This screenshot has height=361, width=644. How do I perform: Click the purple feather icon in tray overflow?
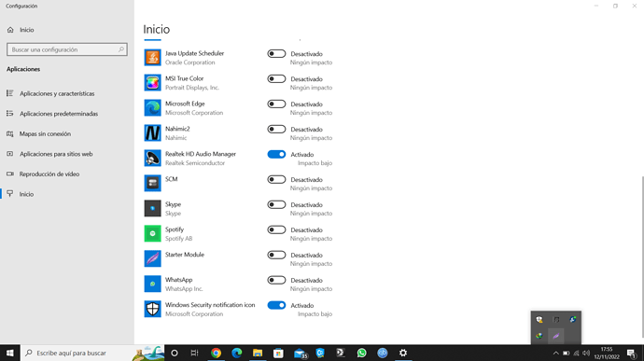coord(556,336)
